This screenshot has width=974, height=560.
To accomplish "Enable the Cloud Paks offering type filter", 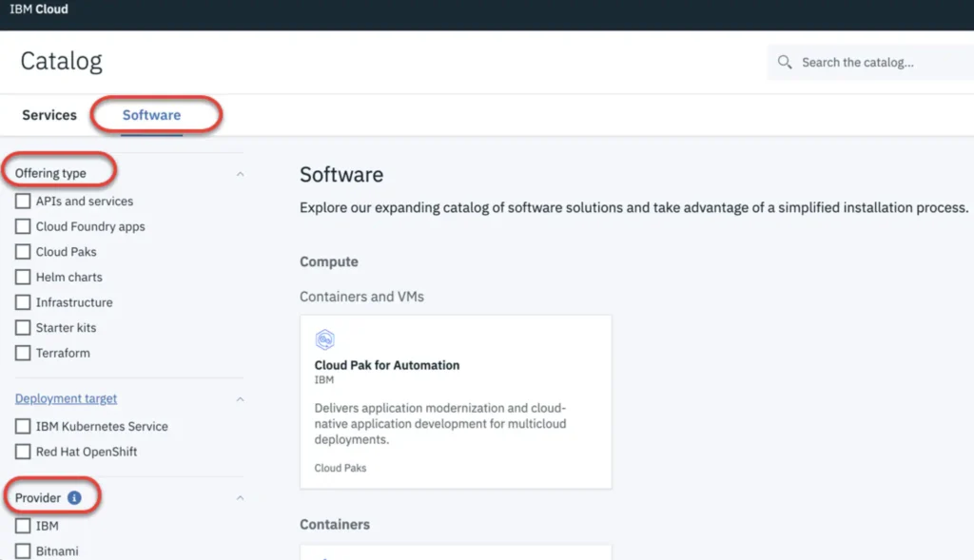I will [x=22, y=251].
